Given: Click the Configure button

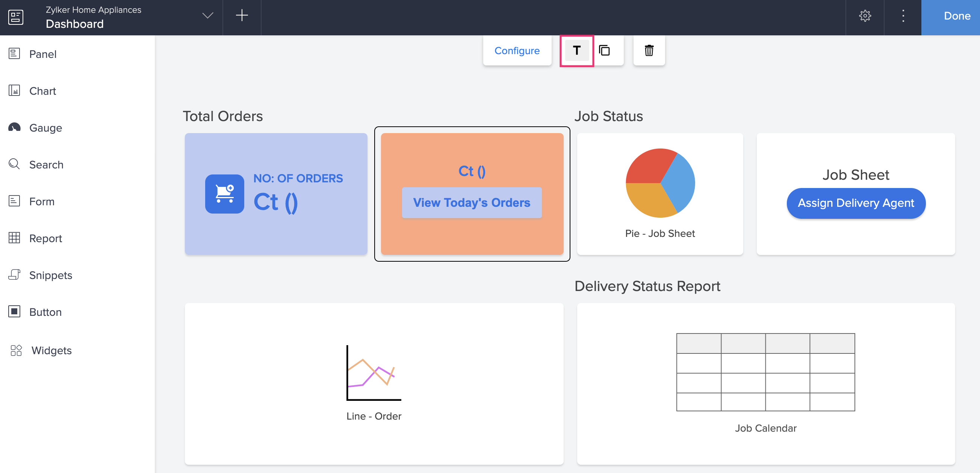Looking at the screenshot, I should click(517, 51).
